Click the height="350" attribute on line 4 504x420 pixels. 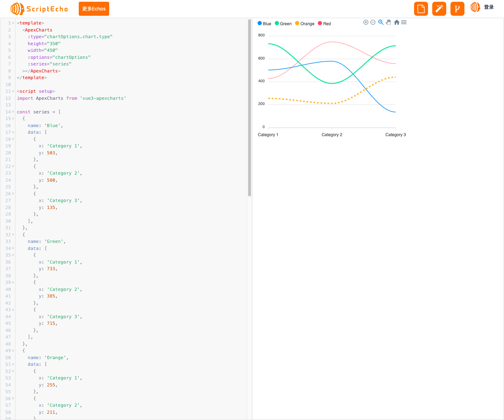point(44,44)
